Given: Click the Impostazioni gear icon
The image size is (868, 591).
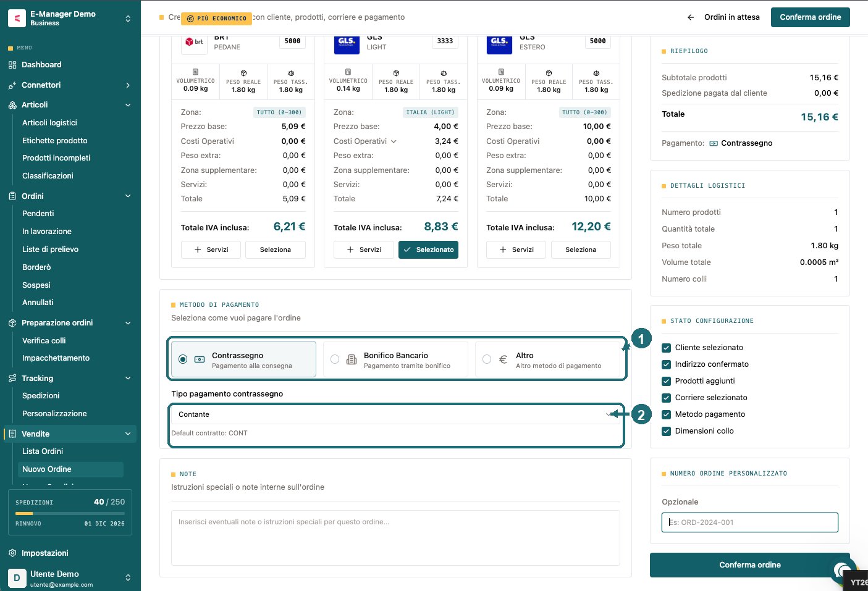Looking at the screenshot, I should click(x=12, y=553).
